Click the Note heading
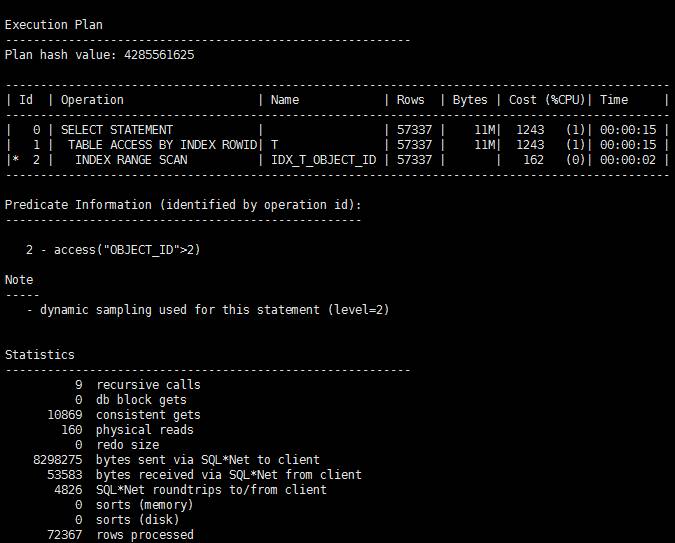675x543 pixels. pos(20,280)
